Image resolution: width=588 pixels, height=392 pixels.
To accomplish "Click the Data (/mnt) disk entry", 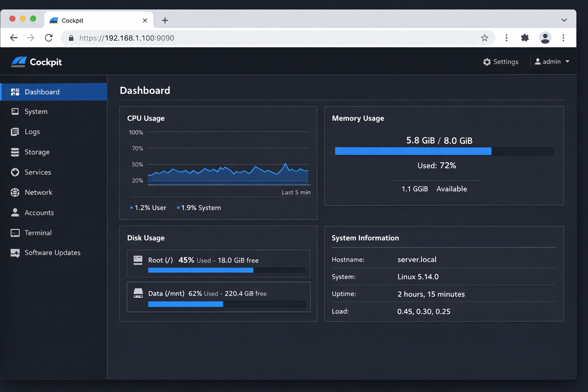I will click(218, 297).
